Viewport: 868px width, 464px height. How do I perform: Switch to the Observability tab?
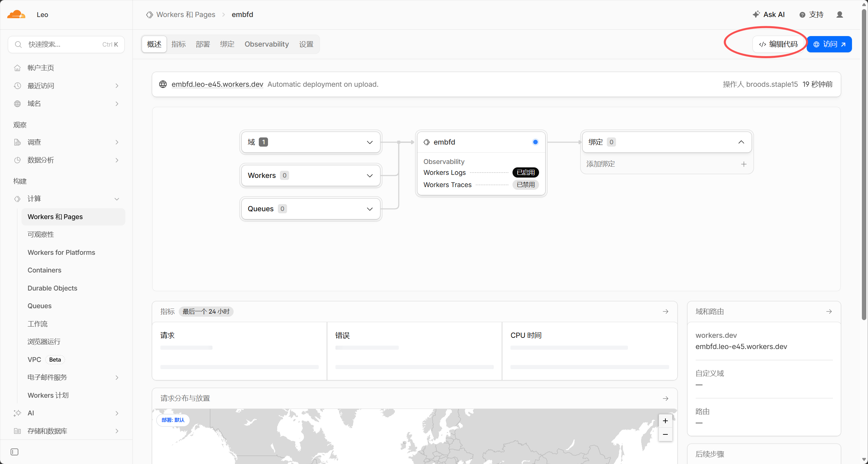(267, 44)
